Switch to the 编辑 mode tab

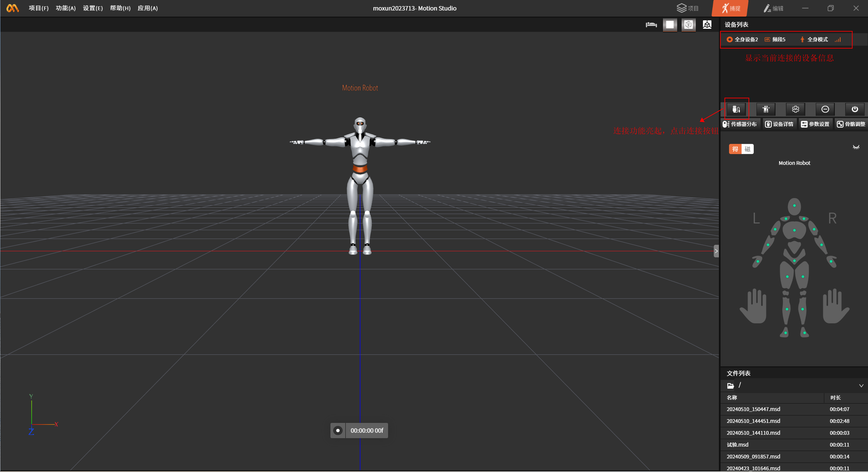(773, 8)
